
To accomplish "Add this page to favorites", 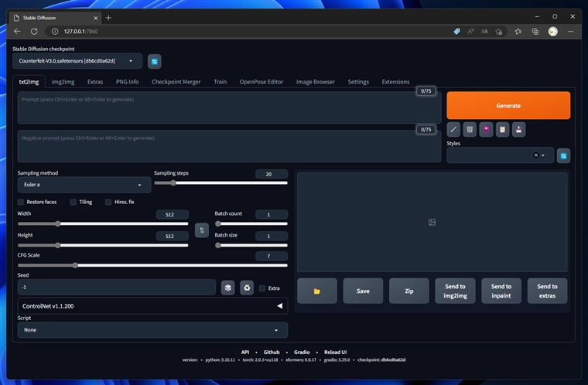I will 499,32.
